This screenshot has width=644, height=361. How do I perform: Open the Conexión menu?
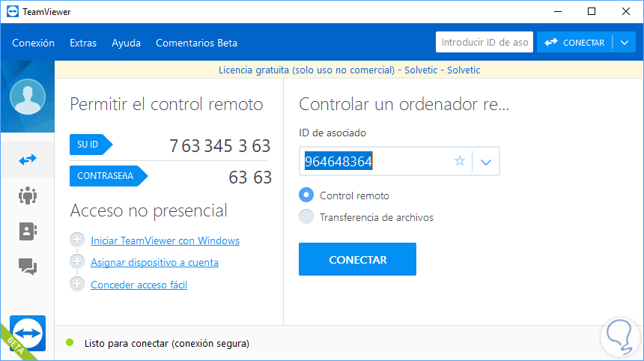33,43
